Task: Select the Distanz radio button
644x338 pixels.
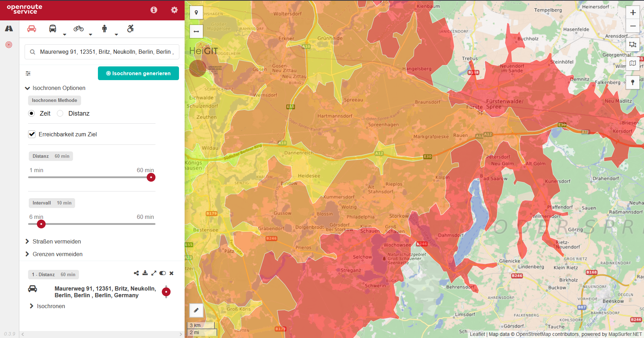Action: click(60, 113)
